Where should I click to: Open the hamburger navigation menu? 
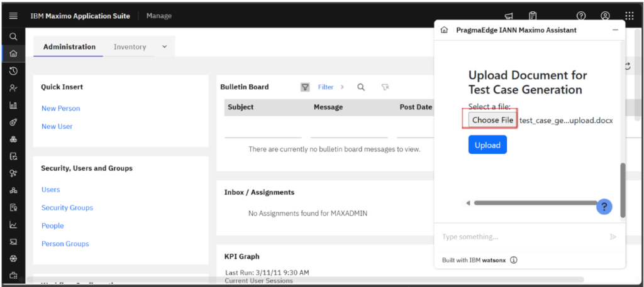(13, 16)
